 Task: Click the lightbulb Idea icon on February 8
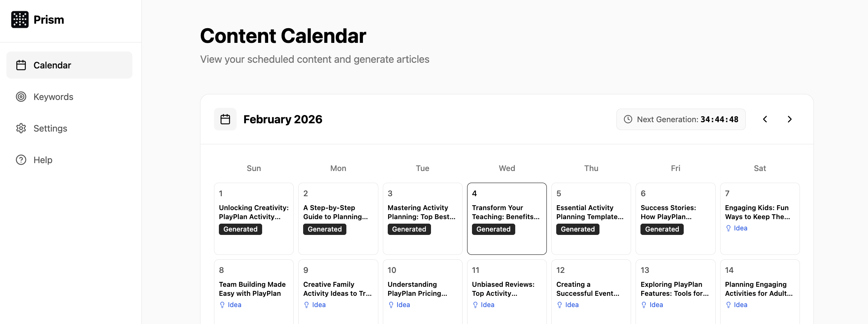[x=222, y=305]
